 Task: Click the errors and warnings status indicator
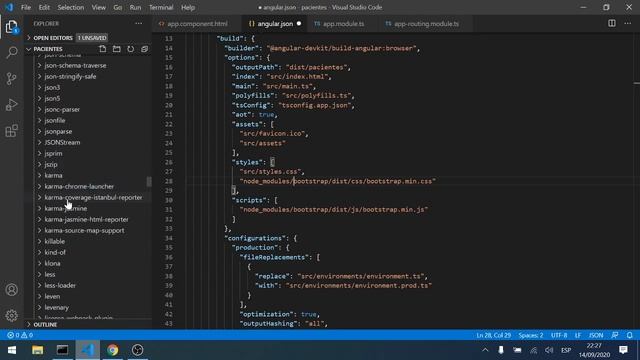pyautogui.click(x=20, y=335)
